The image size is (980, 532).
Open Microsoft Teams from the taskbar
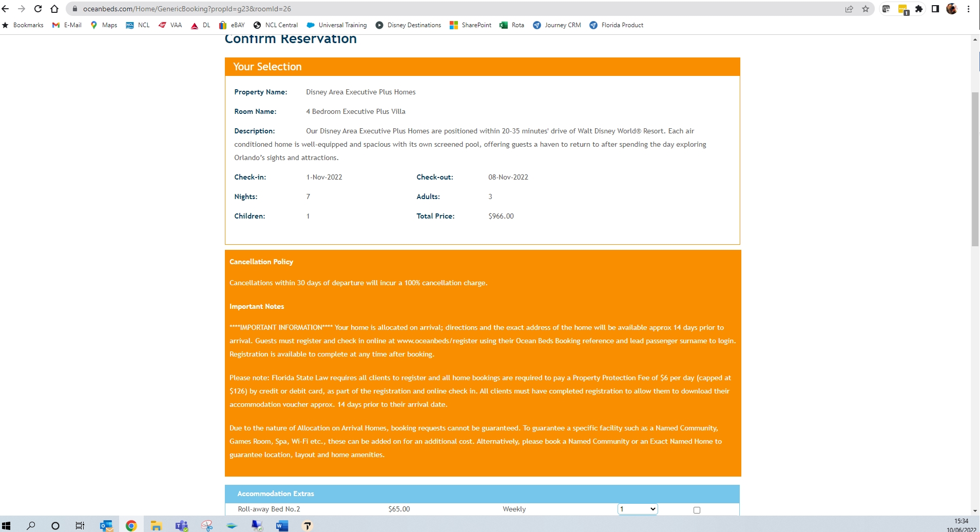pos(182,525)
